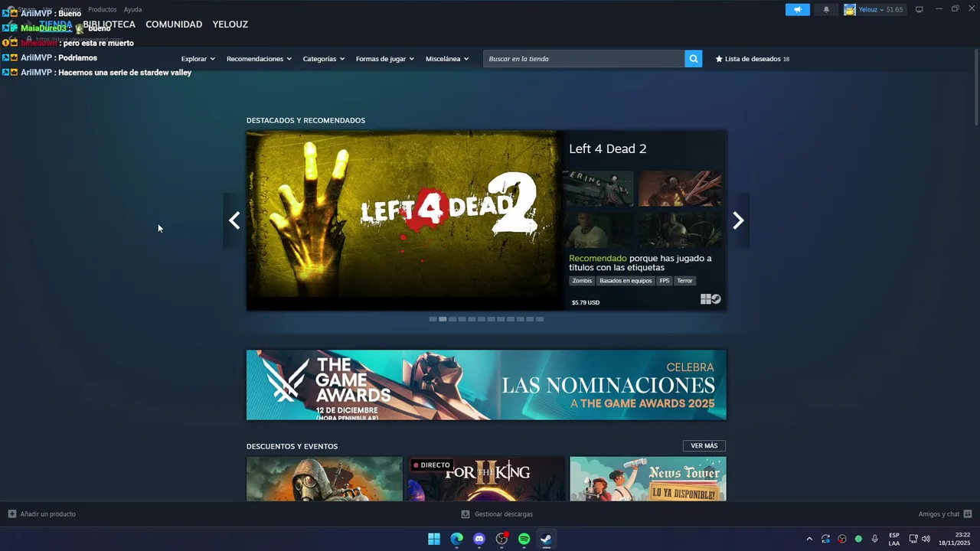Click the Amigos y chat people icon

(x=968, y=514)
